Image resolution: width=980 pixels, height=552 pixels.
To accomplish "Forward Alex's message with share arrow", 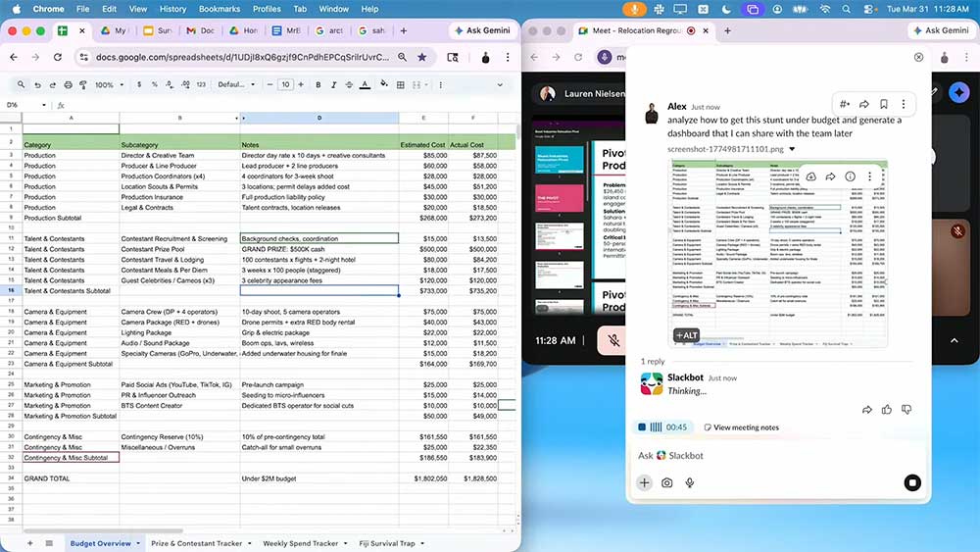I will [864, 104].
